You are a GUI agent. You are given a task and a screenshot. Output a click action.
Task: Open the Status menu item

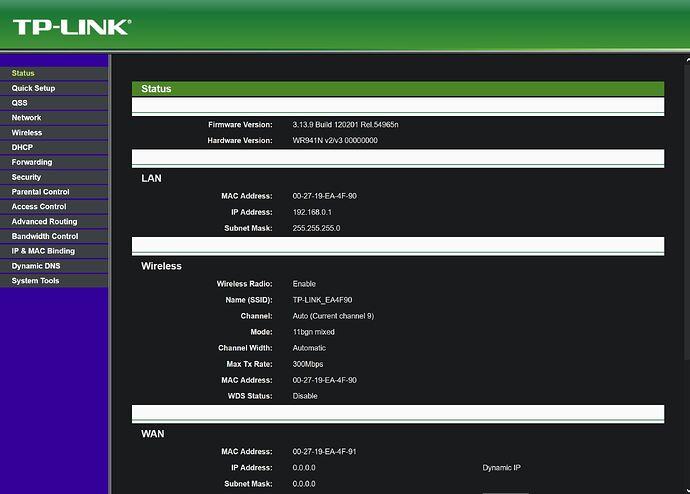click(x=54, y=73)
